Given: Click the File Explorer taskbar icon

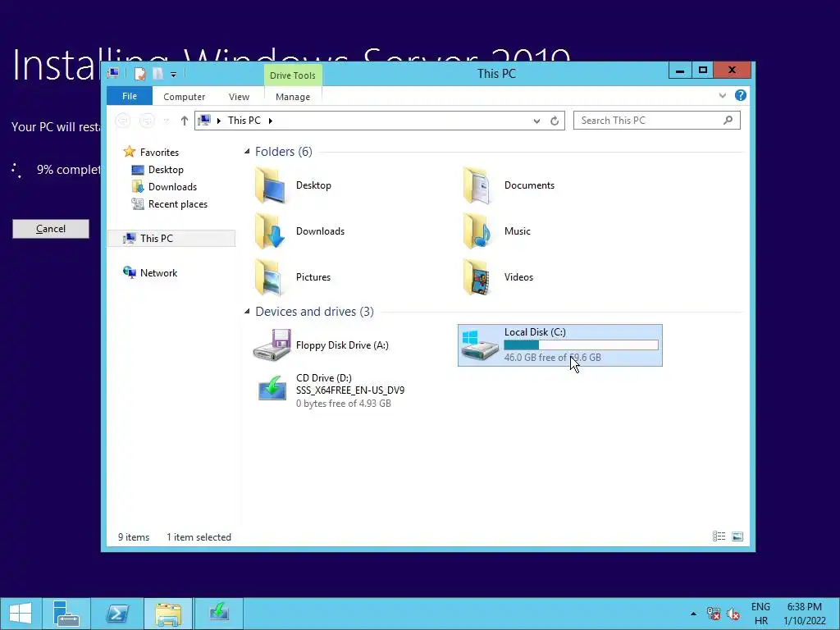Looking at the screenshot, I should 167,614.
